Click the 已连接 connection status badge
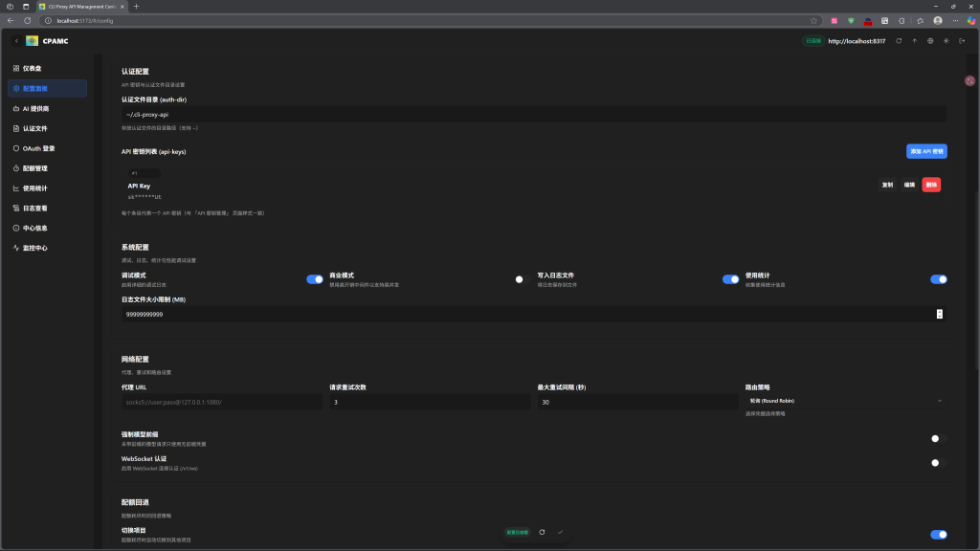The image size is (980, 551). (x=813, y=40)
